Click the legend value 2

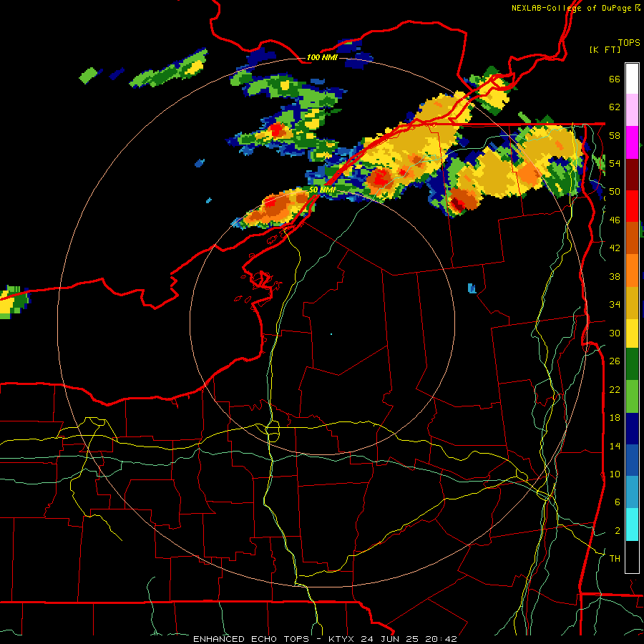pos(617,531)
